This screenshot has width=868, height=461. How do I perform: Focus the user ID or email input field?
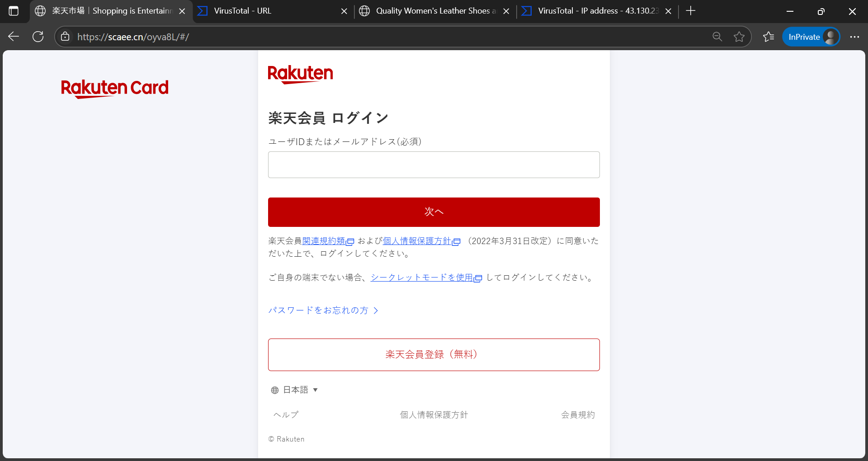point(434,165)
